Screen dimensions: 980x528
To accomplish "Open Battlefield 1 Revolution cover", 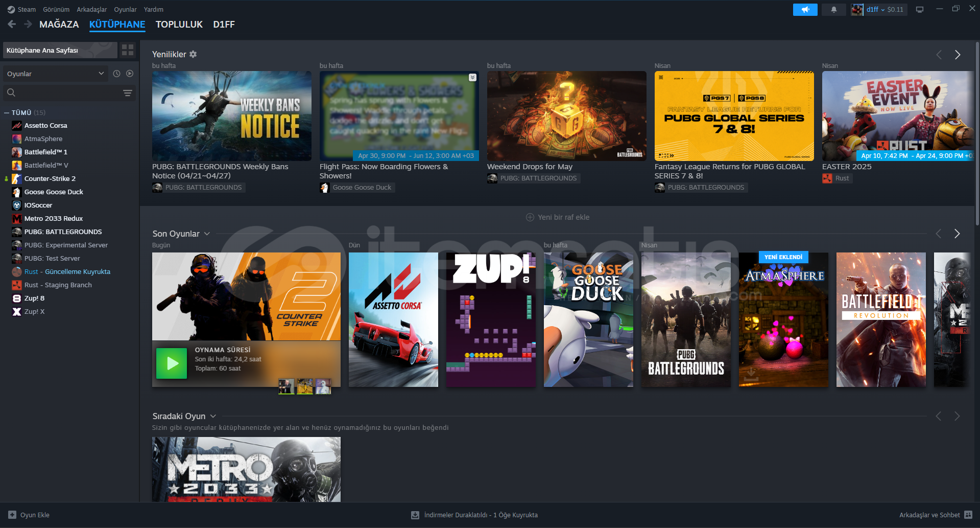I will point(881,319).
